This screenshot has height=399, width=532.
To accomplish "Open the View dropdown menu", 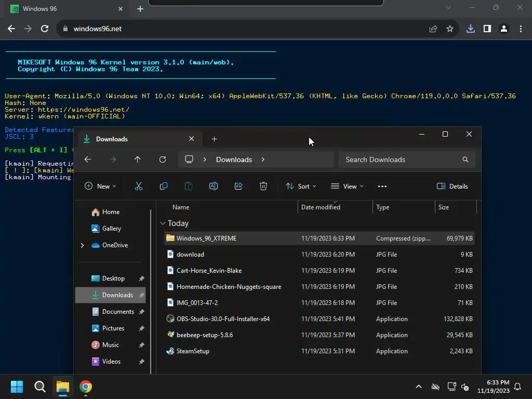I will 347,187.
